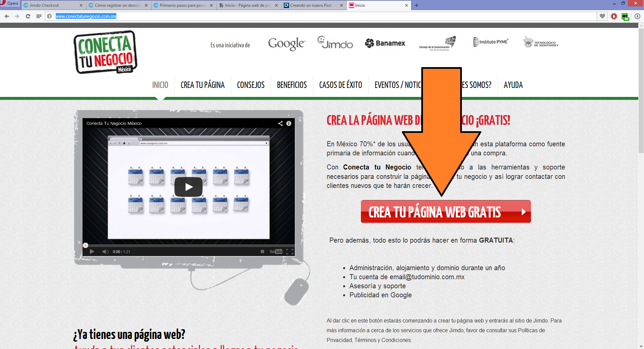Screen dimensions: 644x349
Task: Click the Banamex logo
Action: click(385, 43)
